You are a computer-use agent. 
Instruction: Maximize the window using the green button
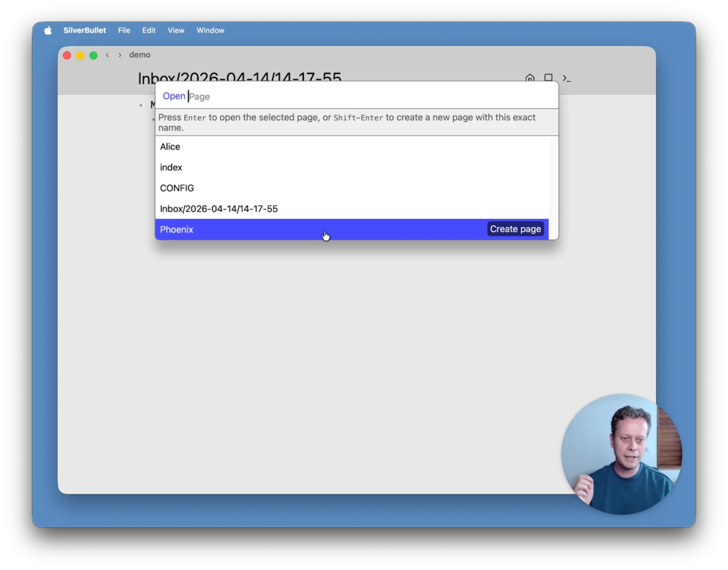tap(94, 55)
